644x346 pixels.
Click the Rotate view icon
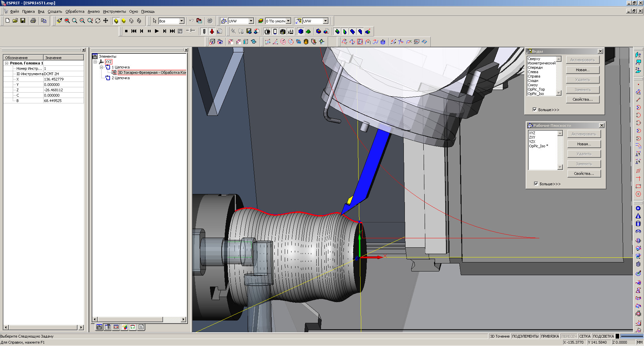pos(98,21)
